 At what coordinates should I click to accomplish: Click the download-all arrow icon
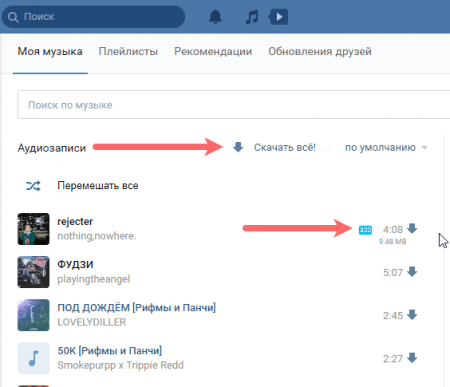(238, 147)
